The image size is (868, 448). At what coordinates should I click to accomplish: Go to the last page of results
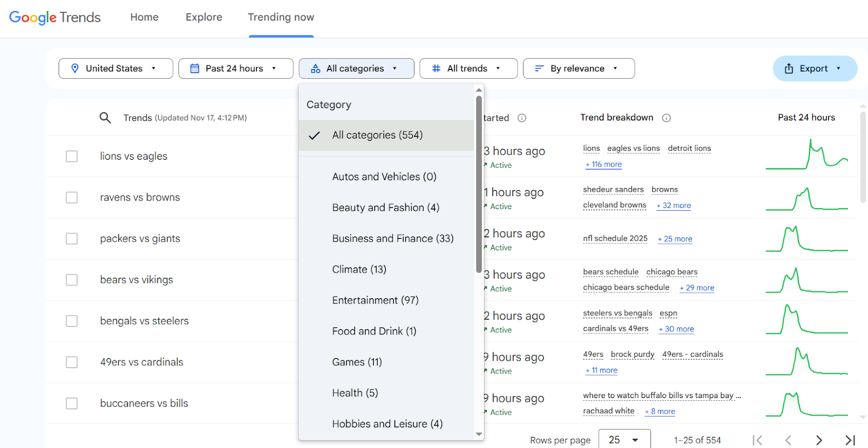pos(850,440)
